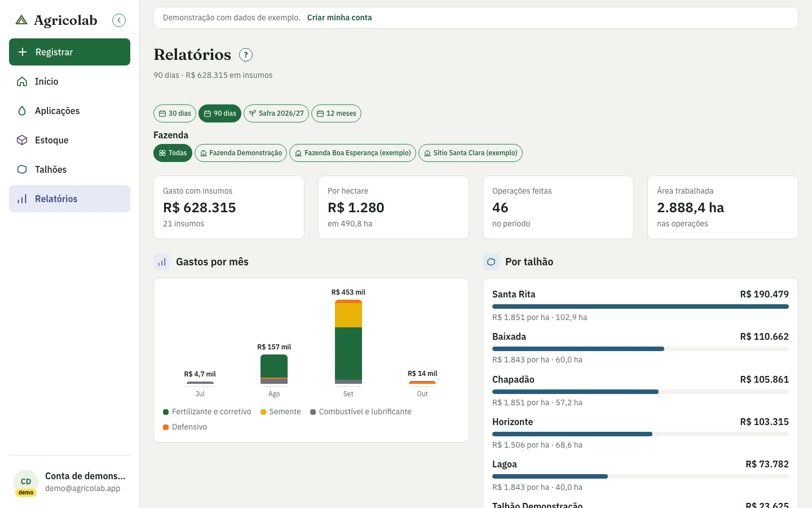Click the R$ 453 mil label above Set
Viewport: 812px width, 508px height.
348,292
